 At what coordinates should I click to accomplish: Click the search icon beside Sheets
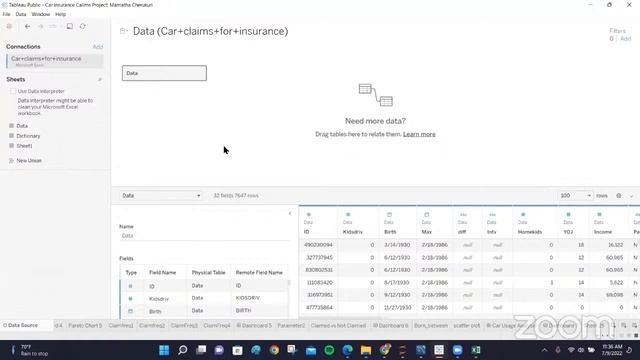coord(100,79)
